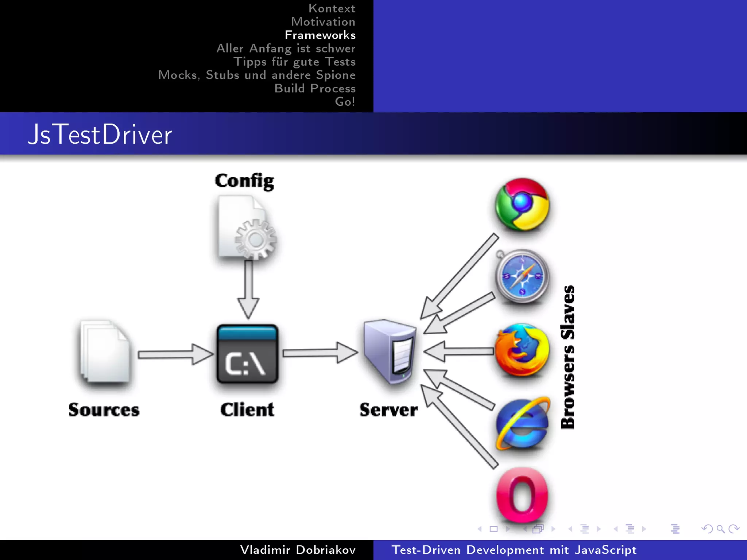
Task: Open Mocks, Stubs und andere Spione section
Action: 257,75
